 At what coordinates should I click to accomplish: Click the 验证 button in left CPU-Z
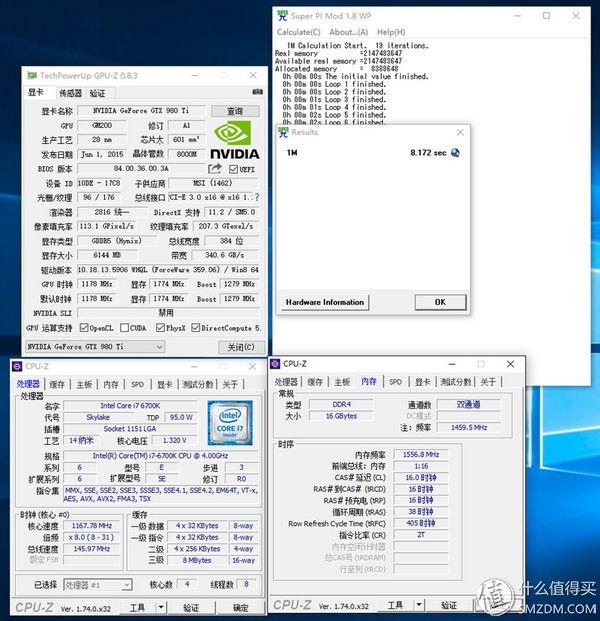point(191,607)
